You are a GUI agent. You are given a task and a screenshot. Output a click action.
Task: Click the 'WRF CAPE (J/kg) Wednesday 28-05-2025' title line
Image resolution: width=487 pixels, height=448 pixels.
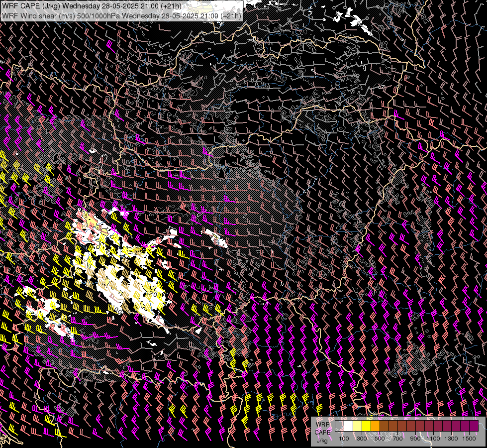click(x=92, y=6)
